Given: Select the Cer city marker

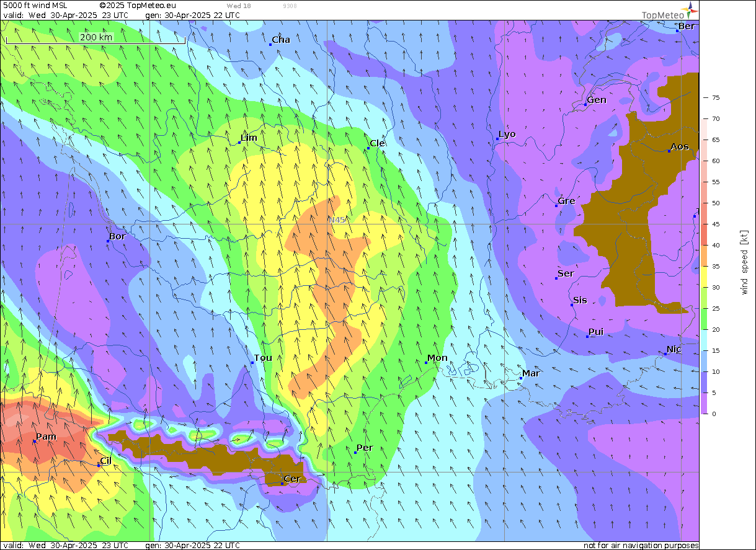Looking at the screenshot, I should [282, 483].
